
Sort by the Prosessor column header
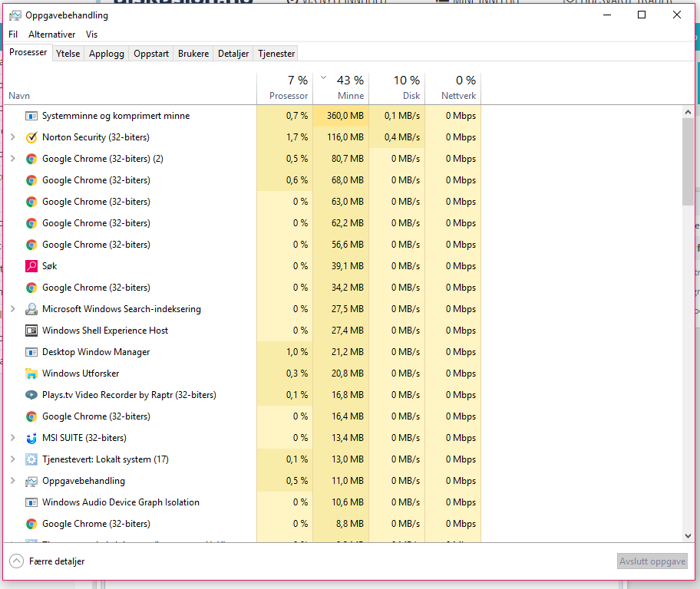[x=285, y=89]
